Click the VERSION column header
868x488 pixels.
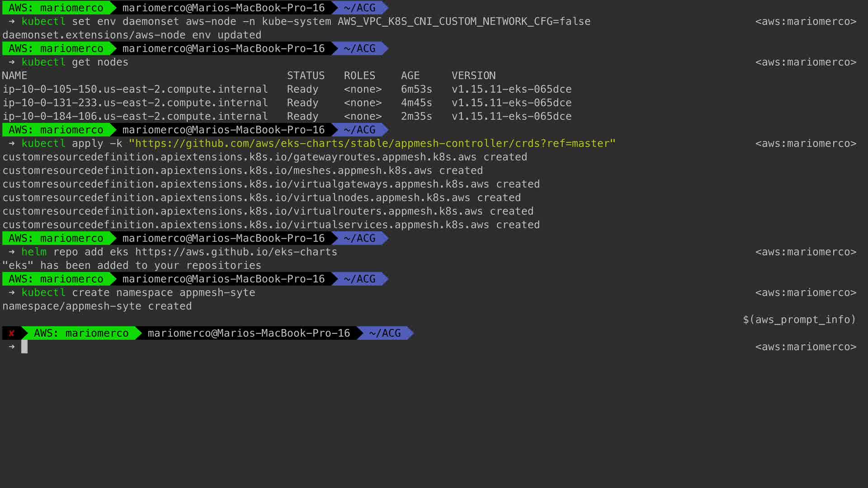click(x=473, y=75)
